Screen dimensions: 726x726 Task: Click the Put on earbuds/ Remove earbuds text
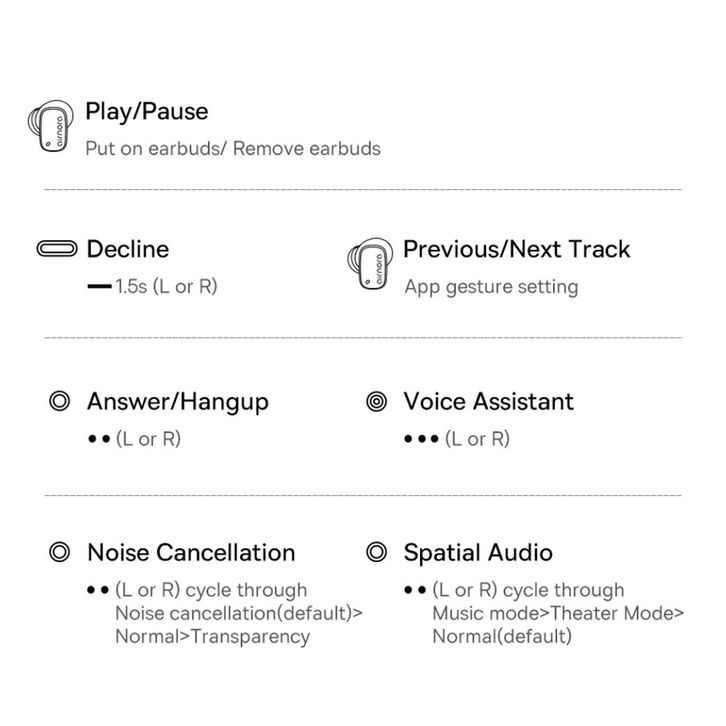tap(233, 149)
